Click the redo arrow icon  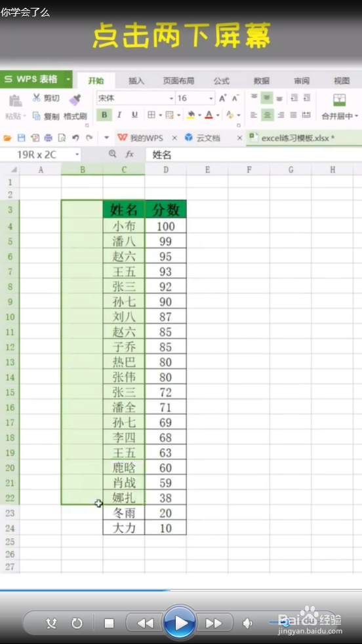(x=89, y=138)
